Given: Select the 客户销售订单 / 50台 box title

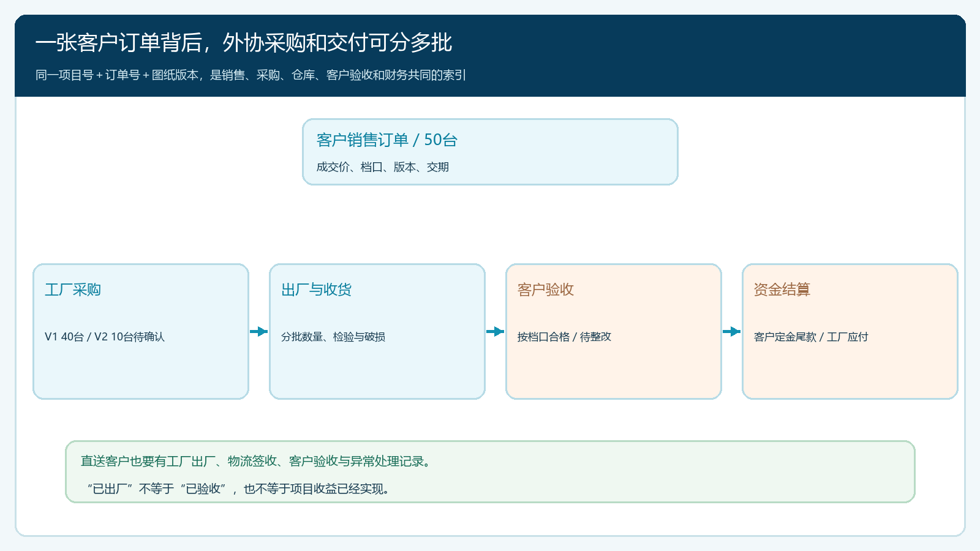Looking at the screenshot, I should coord(387,140).
